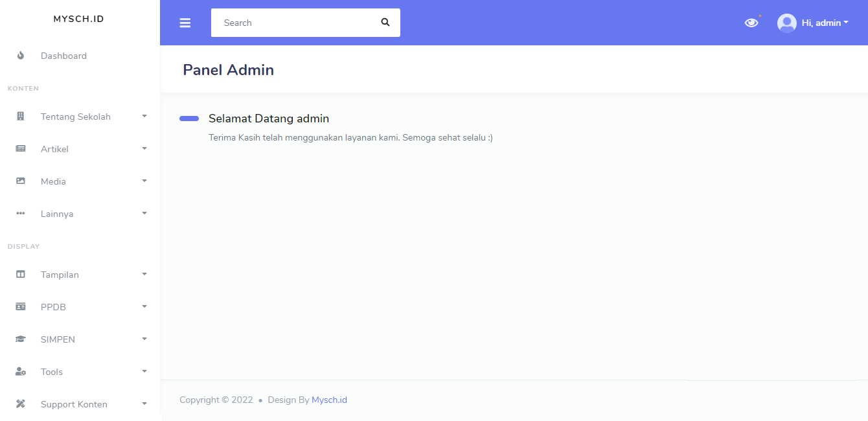Select the Tools menu label

pos(52,372)
